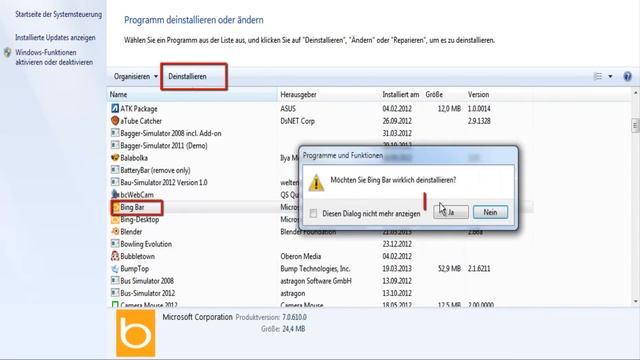Click the Bing-Desktop icon
The height and width of the screenshot is (360, 640).
click(115, 219)
